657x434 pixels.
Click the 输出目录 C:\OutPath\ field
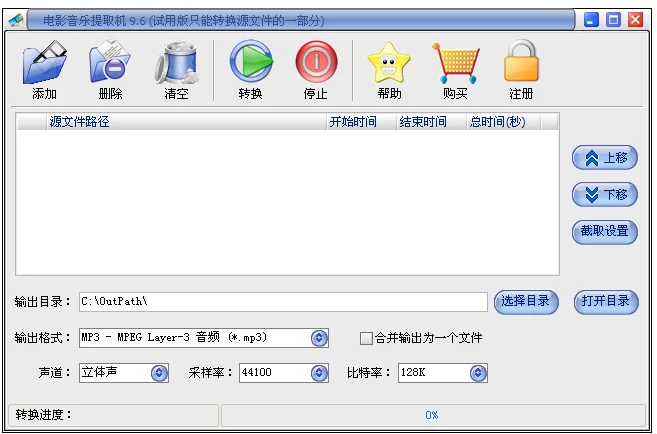pyautogui.click(x=283, y=302)
